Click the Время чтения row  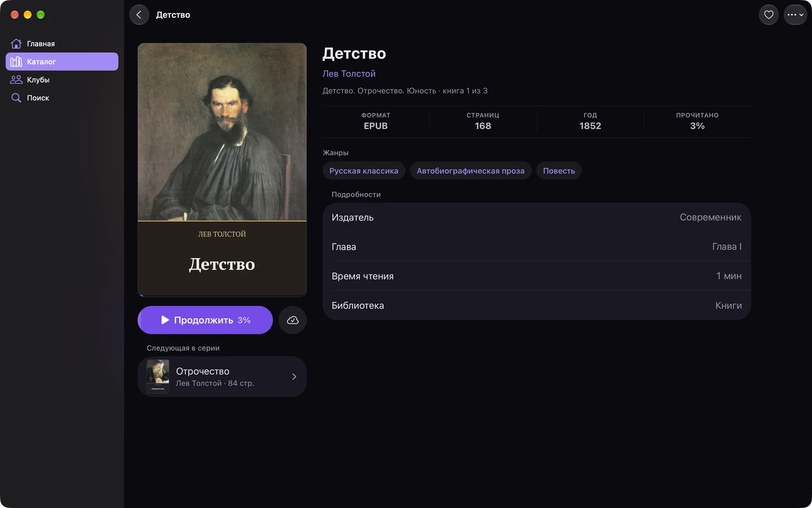(x=536, y=276)
